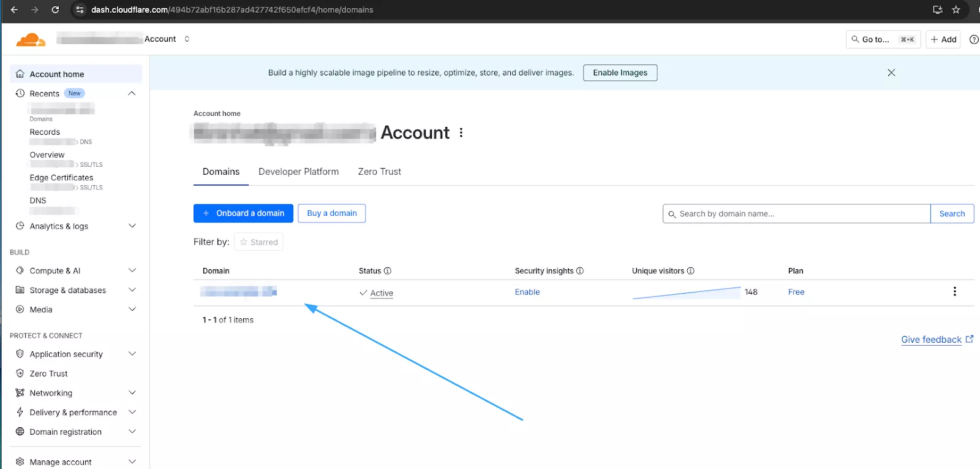The image size is (980, 469).
Task: Click the Delivery & performance lightning icon
Action: [x=20, y=412]
